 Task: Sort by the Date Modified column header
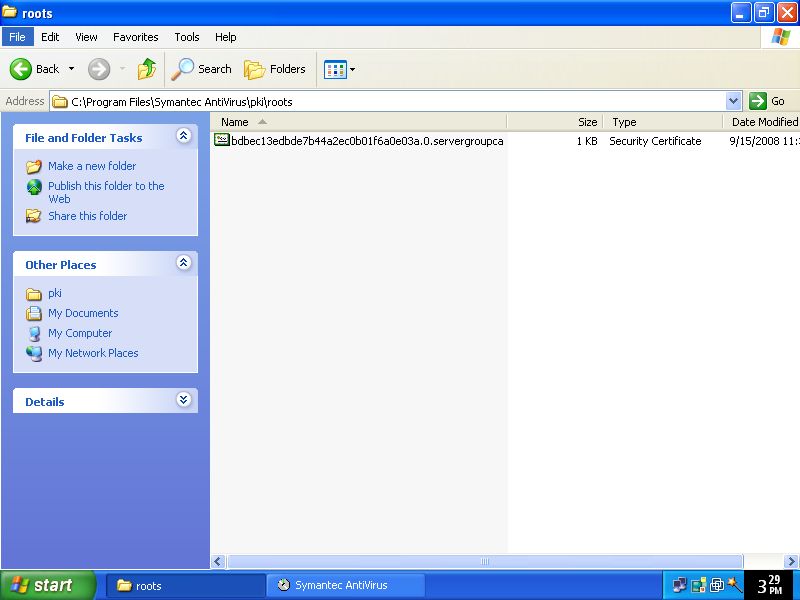761,122
